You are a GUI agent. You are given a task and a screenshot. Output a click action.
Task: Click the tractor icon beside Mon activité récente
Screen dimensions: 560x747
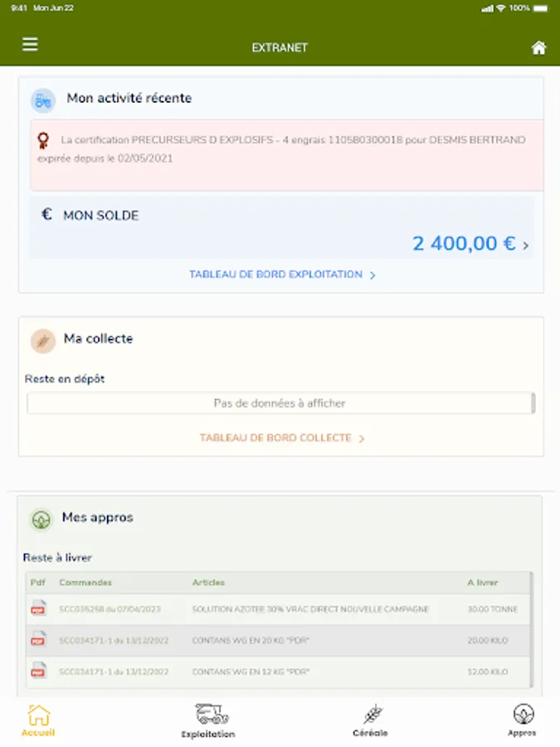pos(43,100)
